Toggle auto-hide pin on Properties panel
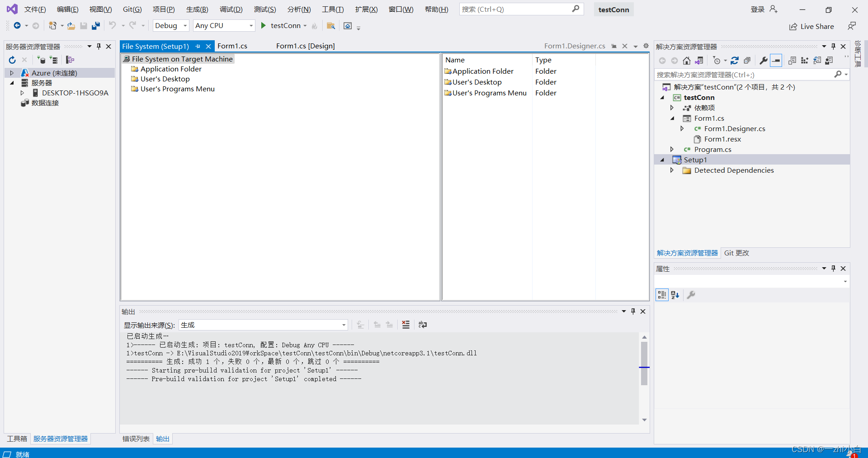Viewport: 868px width, 458px height. [833, 268]
